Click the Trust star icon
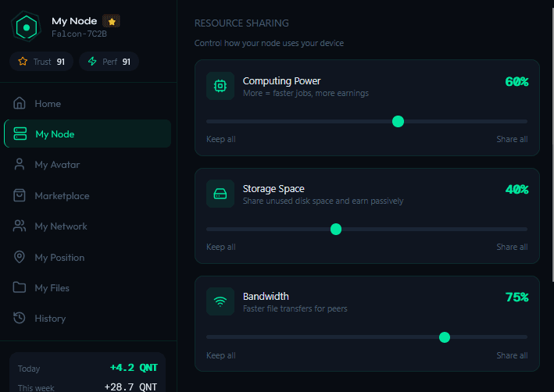Image resolution: width=554 pixels, height=392 pixels. [23, 62]
